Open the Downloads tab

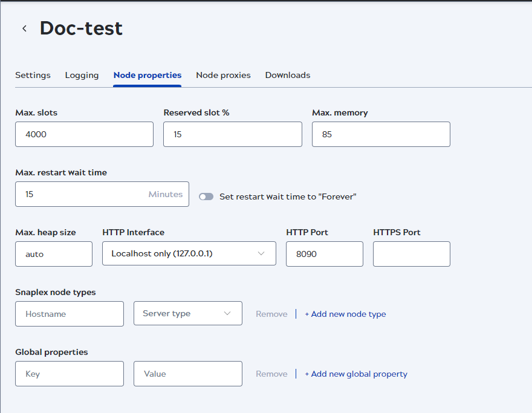287,75
